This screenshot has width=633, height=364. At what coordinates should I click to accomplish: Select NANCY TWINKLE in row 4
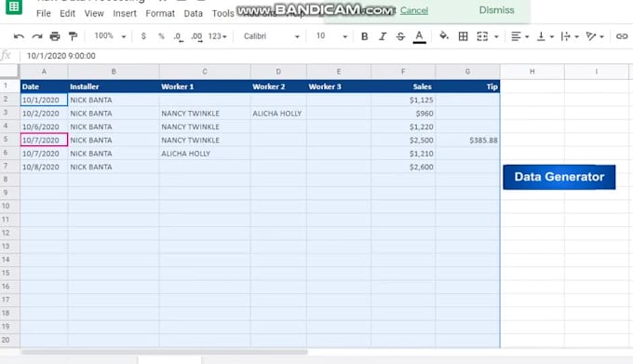[205, 127]
